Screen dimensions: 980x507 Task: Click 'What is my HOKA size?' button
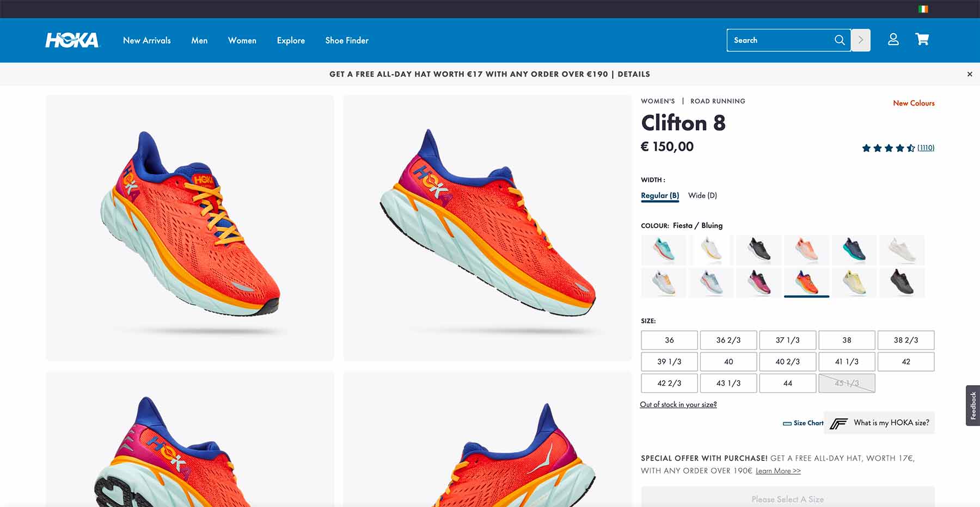click(879, 423)
